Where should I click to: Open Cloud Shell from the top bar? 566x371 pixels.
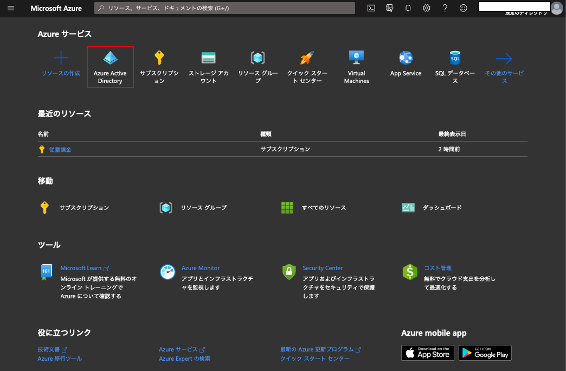click(x=371, y=8)
